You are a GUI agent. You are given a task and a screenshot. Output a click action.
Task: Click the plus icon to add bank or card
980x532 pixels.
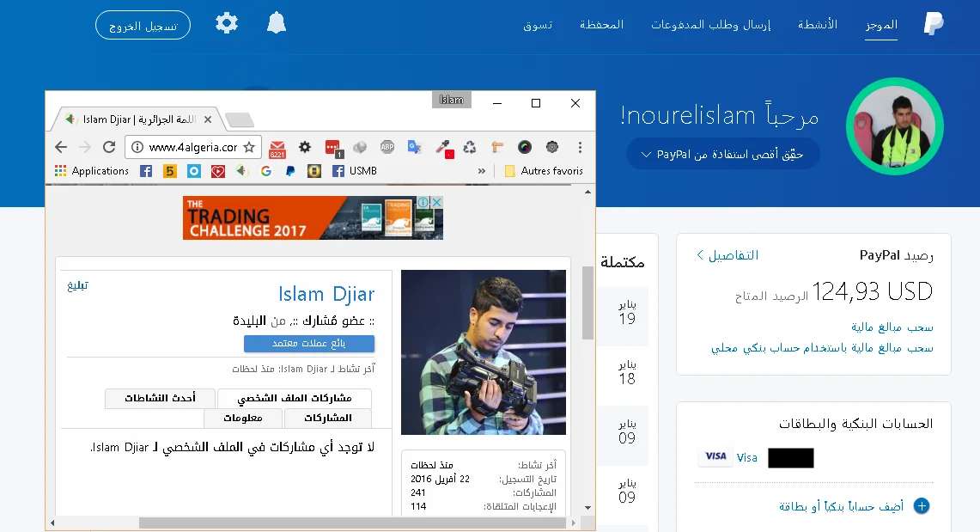click(x=922, y=506)
